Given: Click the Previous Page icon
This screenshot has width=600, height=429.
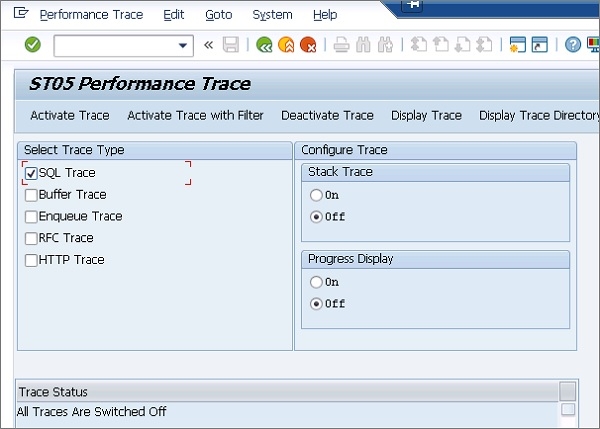Looking at the screenshot, I should pos(440,45).
